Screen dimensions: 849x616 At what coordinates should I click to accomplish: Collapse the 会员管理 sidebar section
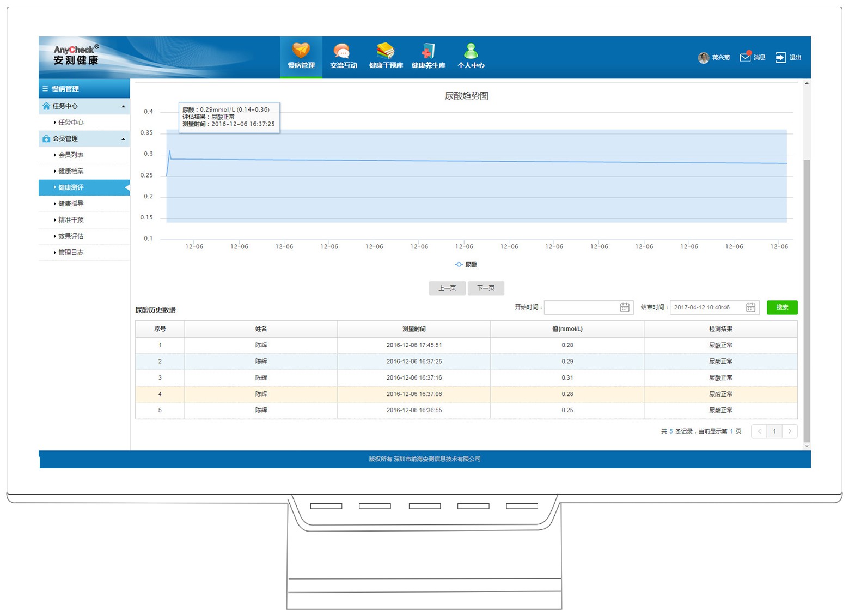pyautogui.click(x=123, y=139)
